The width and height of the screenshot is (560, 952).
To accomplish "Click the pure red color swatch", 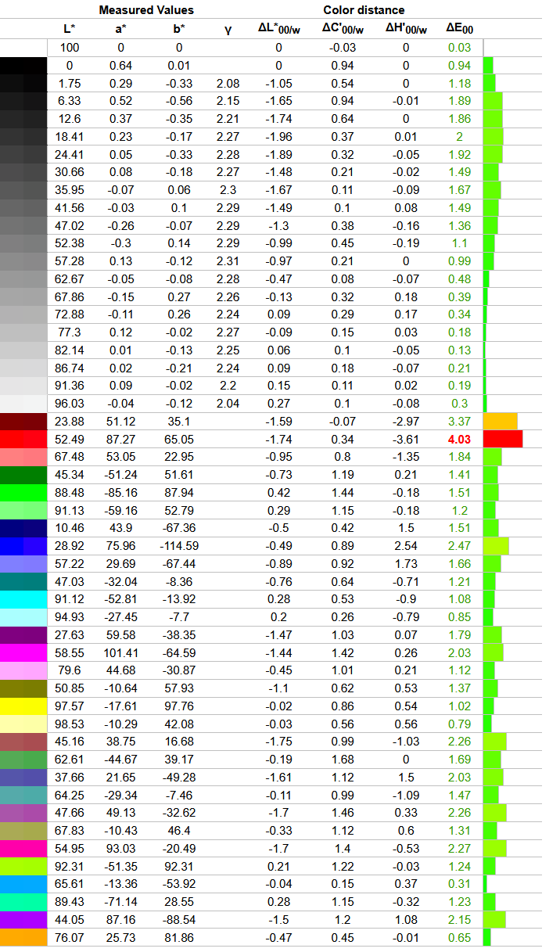I will (x=23, y=440).
